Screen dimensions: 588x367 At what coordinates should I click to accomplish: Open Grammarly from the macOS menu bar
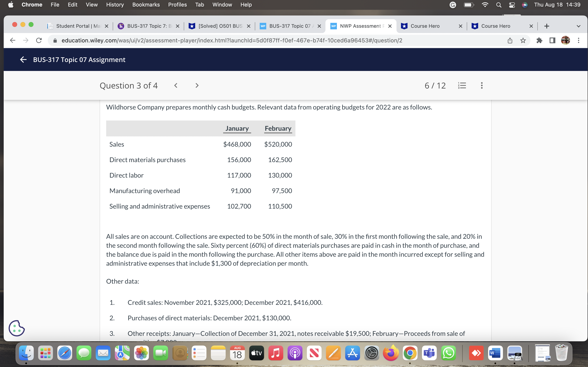pyautogui.click(x=452, y=5)
